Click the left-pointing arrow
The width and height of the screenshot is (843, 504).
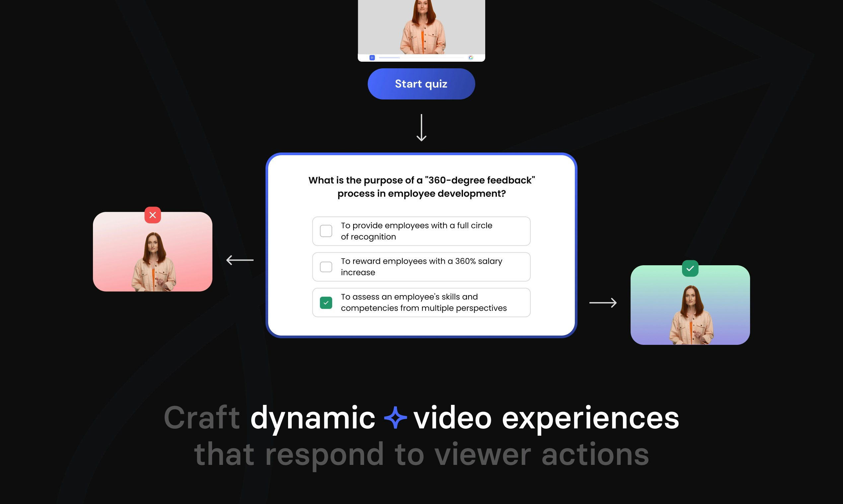click(x=240, y=260)
